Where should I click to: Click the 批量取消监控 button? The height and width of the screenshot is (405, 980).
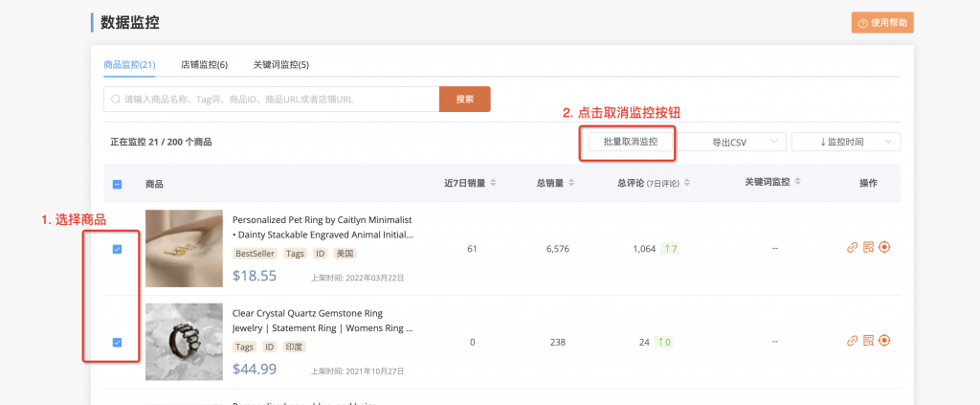[630, 142]
